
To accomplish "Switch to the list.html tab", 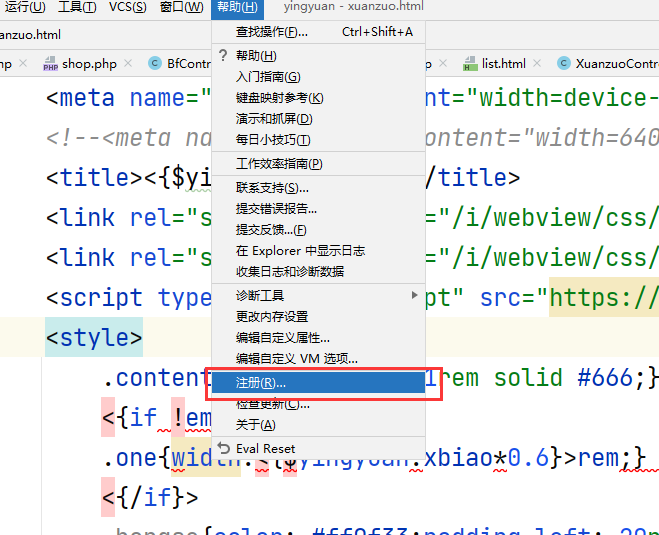I will coord(503,64).
